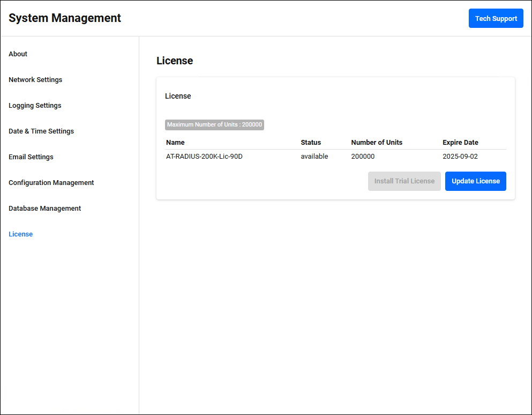Screen dimensions: 532x415
Task: Open Configuration Management page
Action: (x=51, y=183)
